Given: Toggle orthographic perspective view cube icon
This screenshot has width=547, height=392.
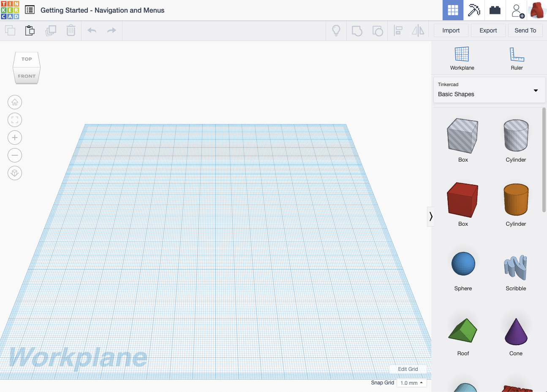Looking at the screenshot, I should pyautogui.click(x=15, y=173).
